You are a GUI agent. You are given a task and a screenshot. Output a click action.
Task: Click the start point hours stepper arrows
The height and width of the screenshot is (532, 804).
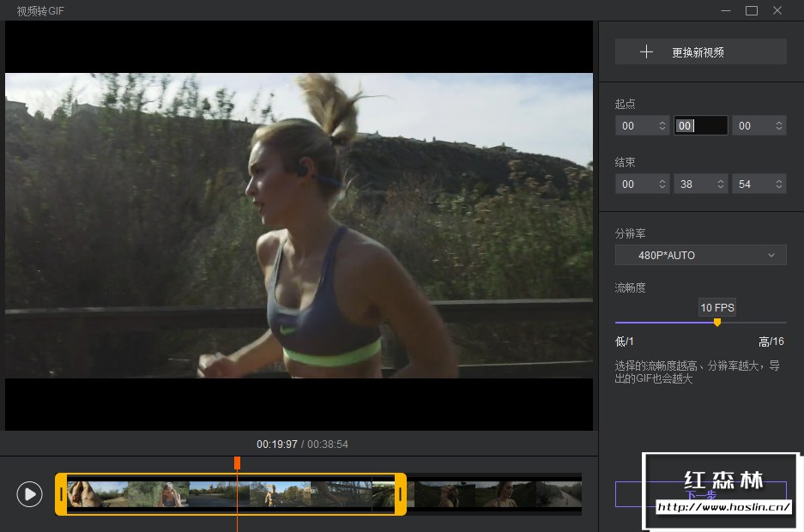(662, 125)
